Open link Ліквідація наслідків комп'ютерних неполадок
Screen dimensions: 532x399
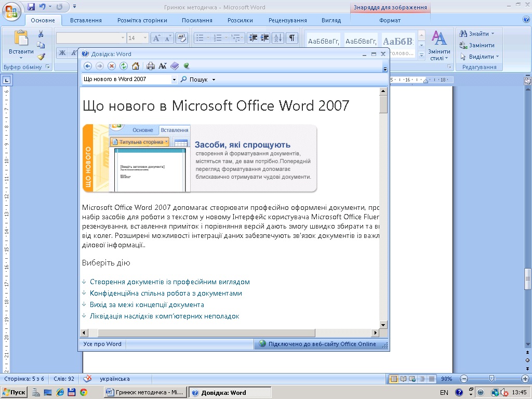[165, 316]
